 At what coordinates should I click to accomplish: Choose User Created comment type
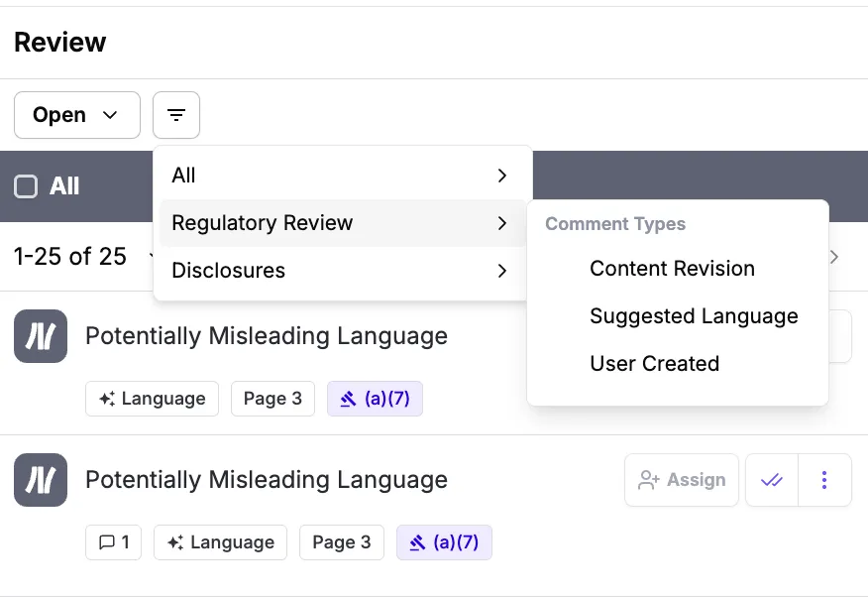678,364
